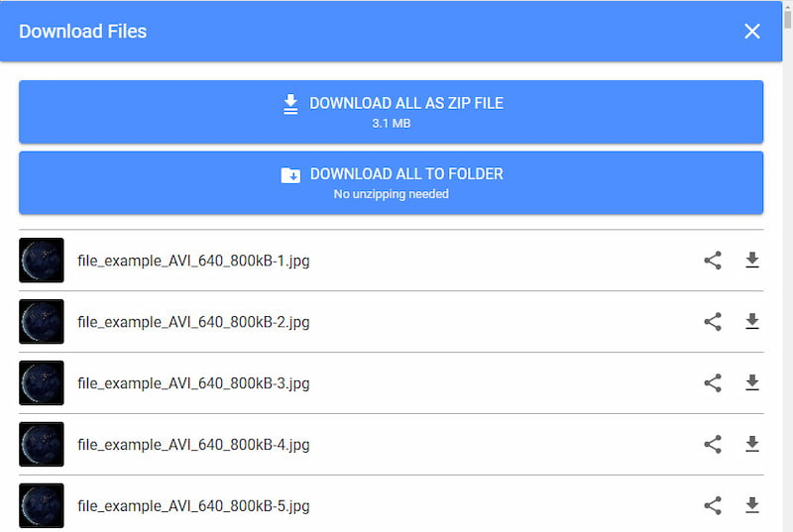Share file_example_AVI_640_800kB-3.jpg

tap(713, 383)
